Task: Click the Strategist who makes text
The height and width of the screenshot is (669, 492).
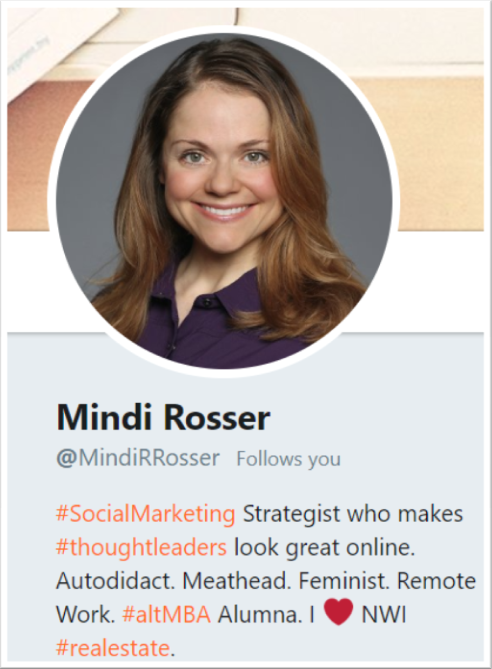Action: [x=353, y=514]
